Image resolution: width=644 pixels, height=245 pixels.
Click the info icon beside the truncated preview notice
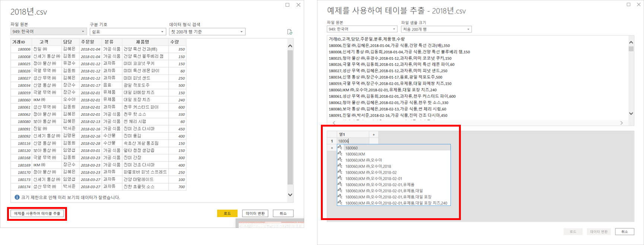tap(17, 197)
